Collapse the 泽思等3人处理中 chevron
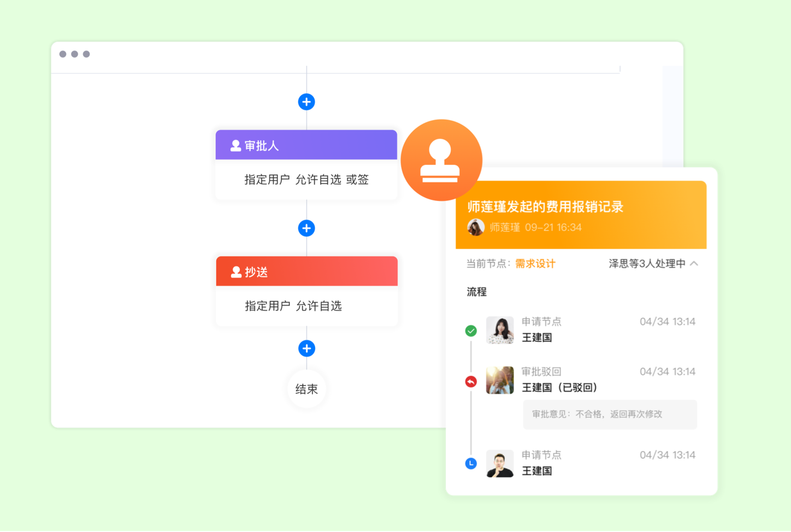 [x=694, y=264]
